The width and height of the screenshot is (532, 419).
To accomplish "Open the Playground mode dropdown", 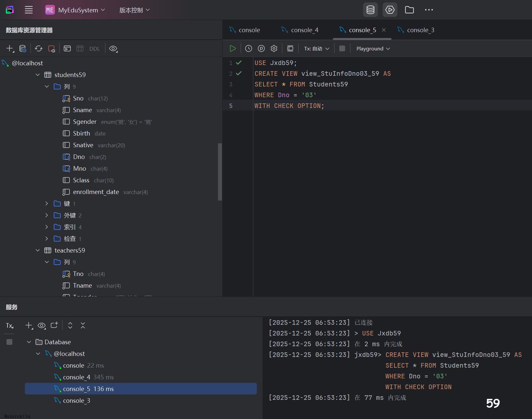I will point(373,48).
